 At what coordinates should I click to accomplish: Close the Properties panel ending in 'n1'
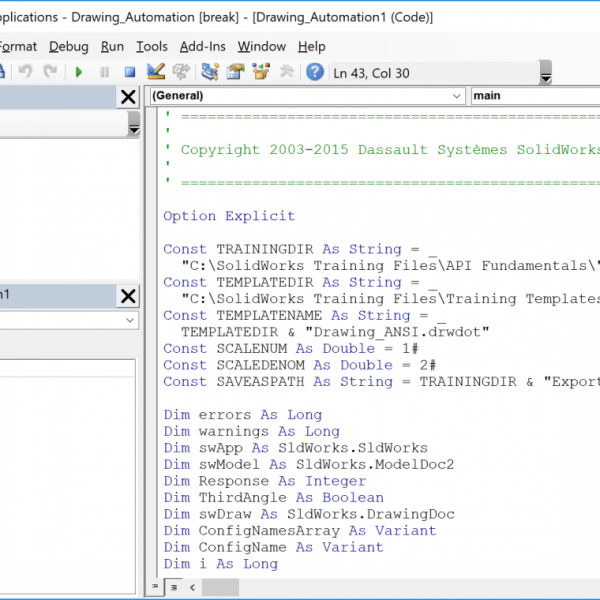(x=128, y=296)
